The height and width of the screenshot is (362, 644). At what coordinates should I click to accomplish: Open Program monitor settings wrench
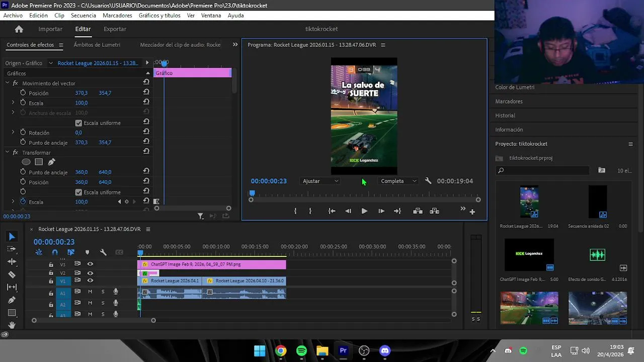coord(428,181)
